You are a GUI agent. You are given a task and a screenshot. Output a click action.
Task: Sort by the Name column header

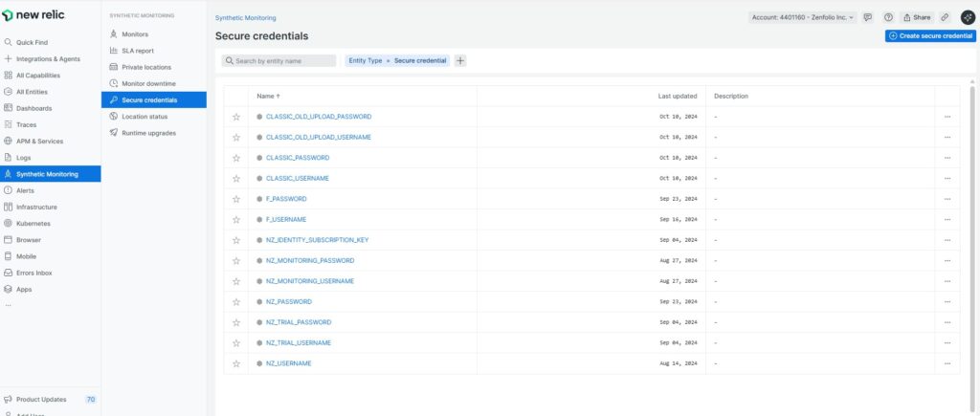(x=268, y=96)
